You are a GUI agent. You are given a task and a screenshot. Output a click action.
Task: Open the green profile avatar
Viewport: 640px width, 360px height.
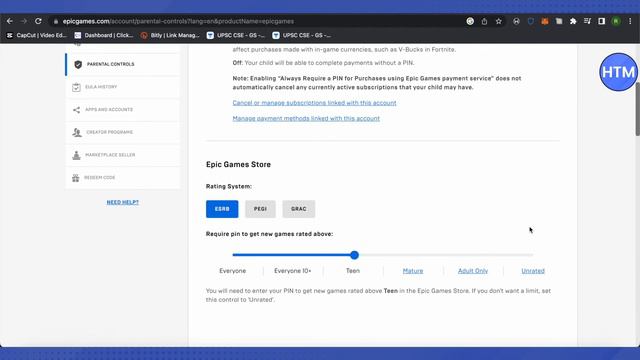[616, 21]
